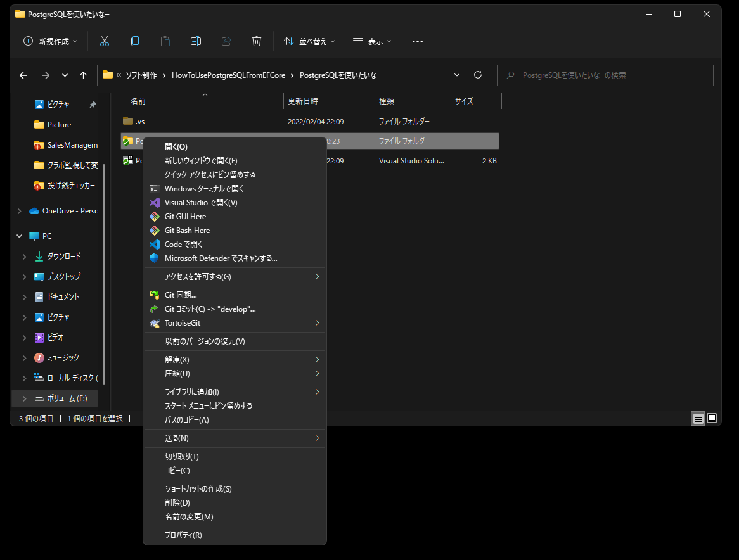739x560 pixels.
Task: Open プロパティ(R)
Action: (x=235, y=535)
